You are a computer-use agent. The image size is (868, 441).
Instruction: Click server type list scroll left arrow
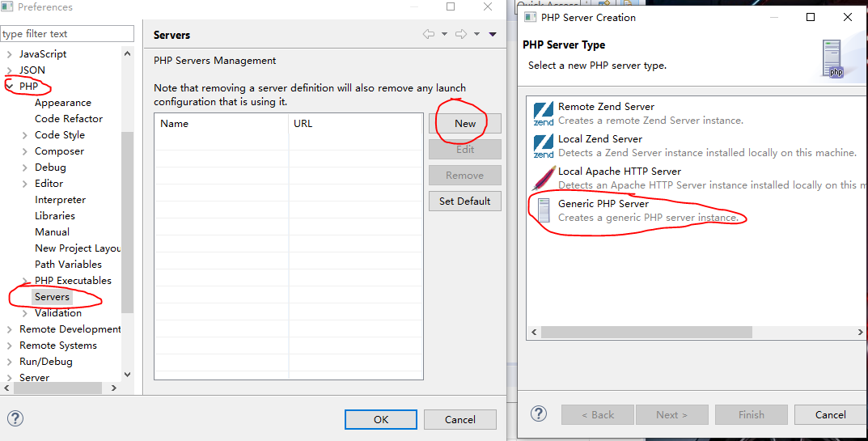[x=534, y=333]
